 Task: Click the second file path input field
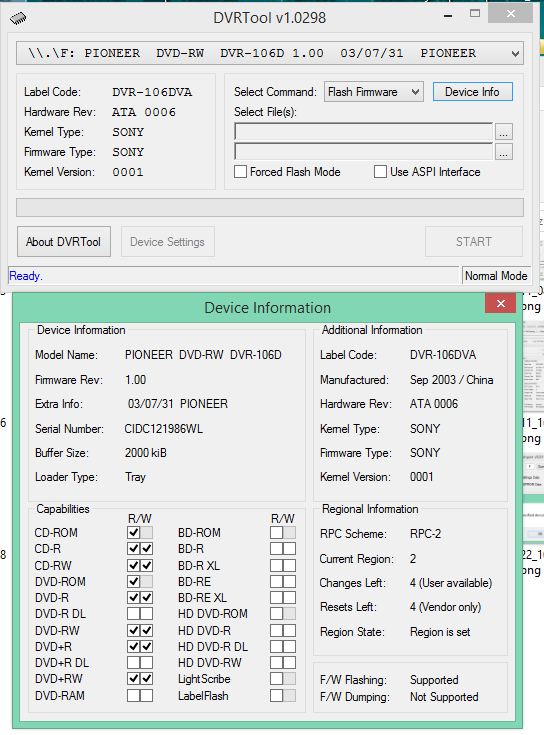pyautogui.click(x=364, y=152)
